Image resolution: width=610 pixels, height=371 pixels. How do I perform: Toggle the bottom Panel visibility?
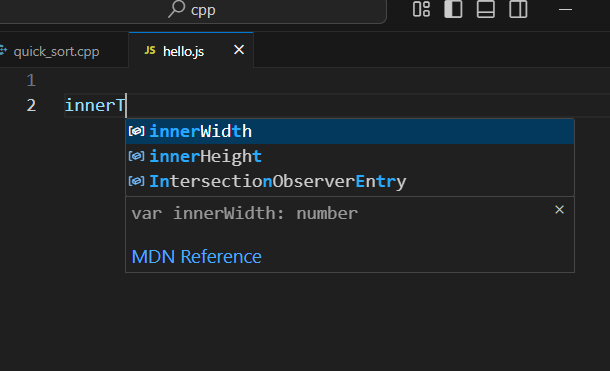(486, 9)
